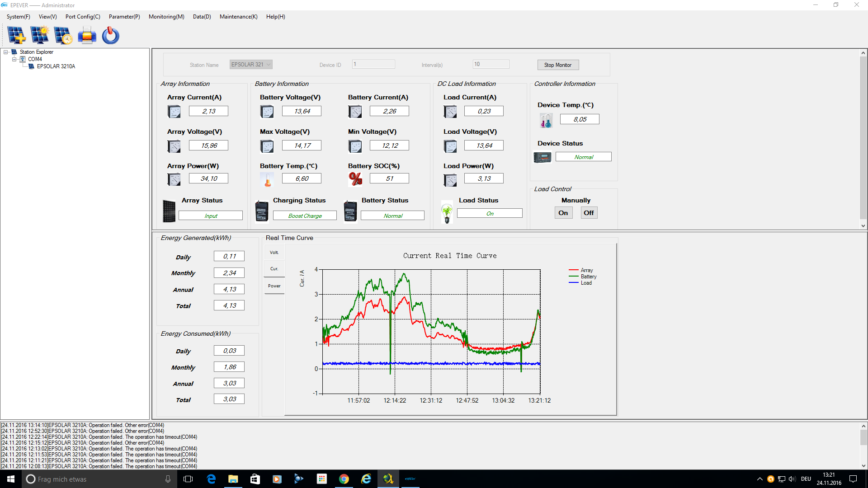
Task: Switch curve view to Power
Action: (x=274, y=286)
